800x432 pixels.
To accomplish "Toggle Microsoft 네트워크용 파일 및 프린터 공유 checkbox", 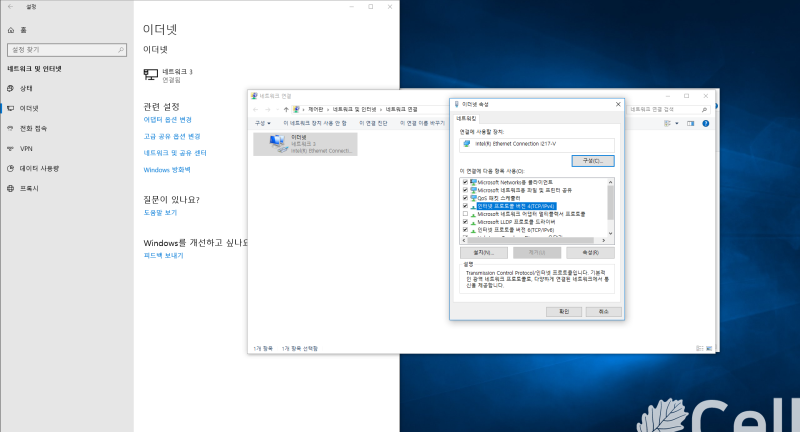I will click(465, 190).
